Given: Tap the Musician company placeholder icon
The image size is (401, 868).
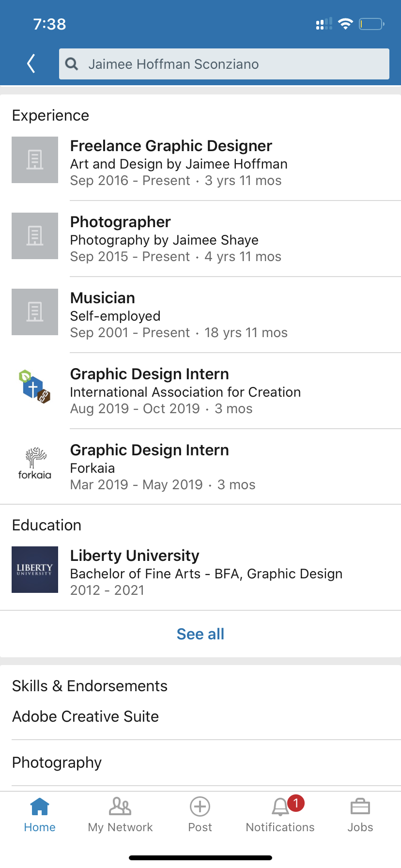Looking at the screenshot, I should [x=35, y=312].
